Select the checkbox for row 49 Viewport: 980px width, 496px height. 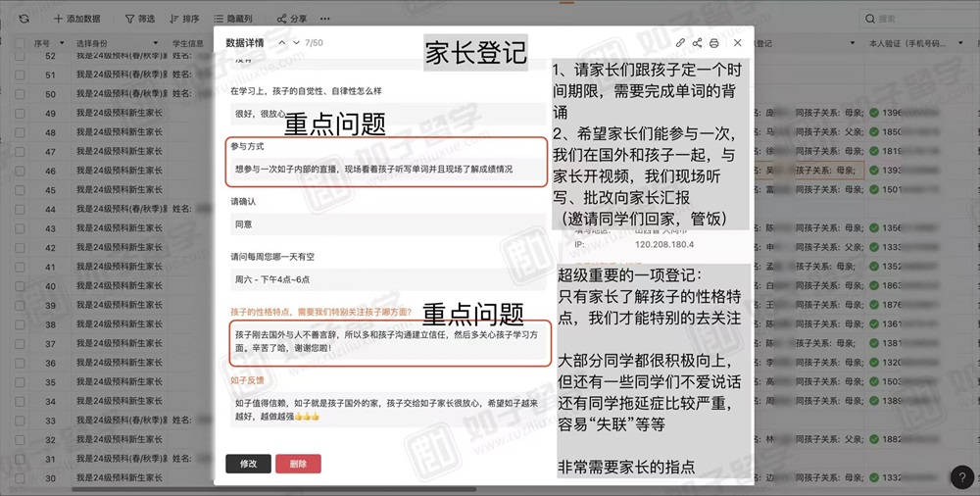point(20,113)
